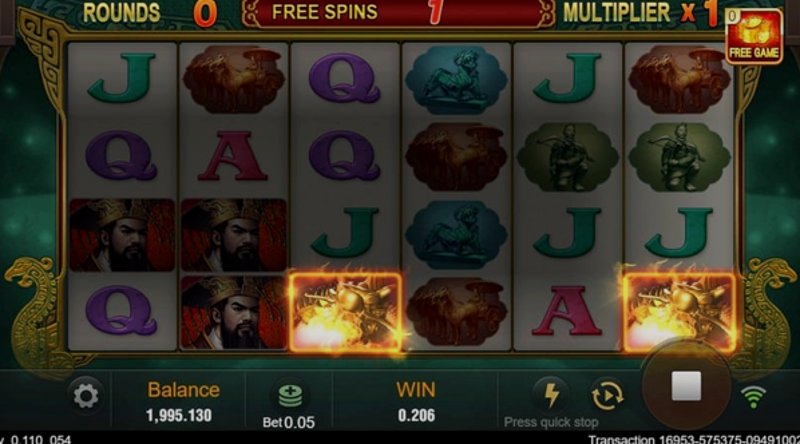The image size is (800, 444).
Task: Click the green Bet chips icon
Action: tap(290, 397)
